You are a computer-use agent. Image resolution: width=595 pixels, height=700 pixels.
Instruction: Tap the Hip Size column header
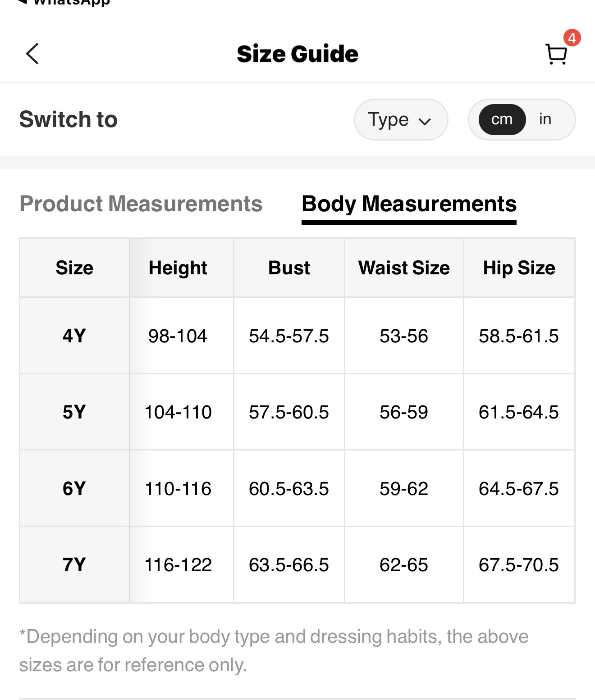(x=519, y=268)
